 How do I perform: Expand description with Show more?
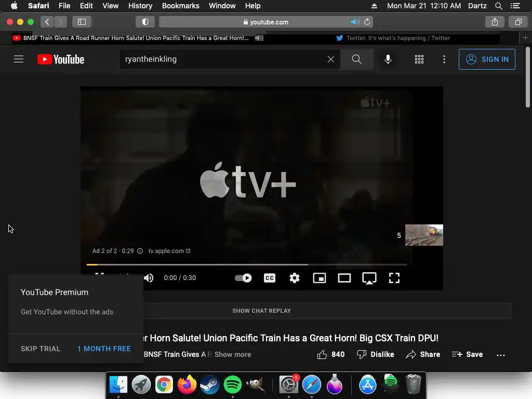coord(233,354)
